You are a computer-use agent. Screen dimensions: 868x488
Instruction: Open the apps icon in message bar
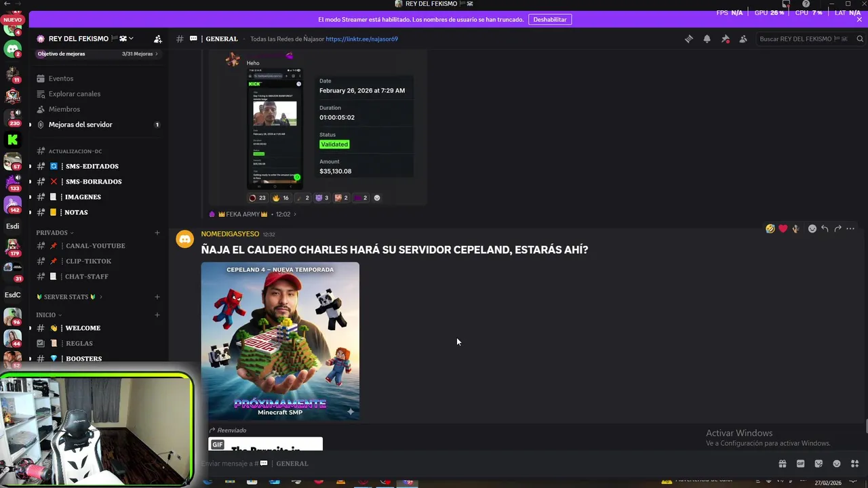(855, 464)
